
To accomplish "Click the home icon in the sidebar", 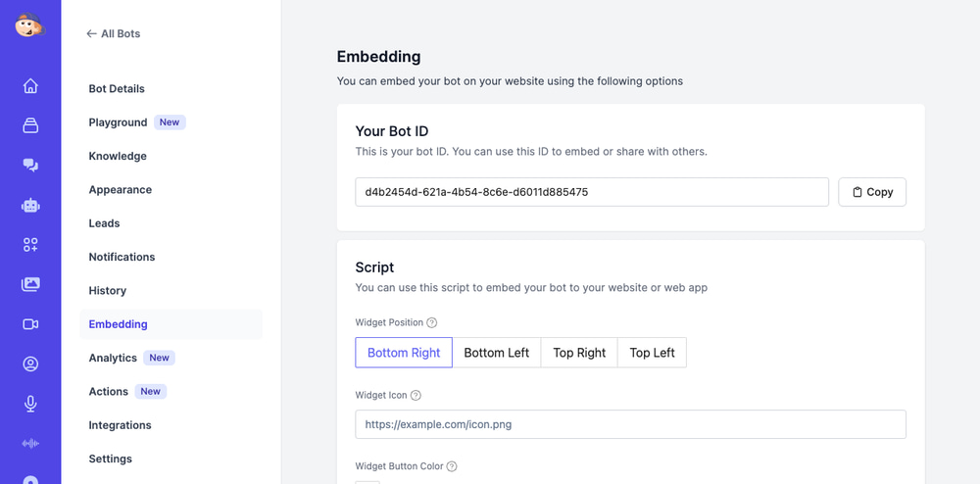I will (30, 85).
